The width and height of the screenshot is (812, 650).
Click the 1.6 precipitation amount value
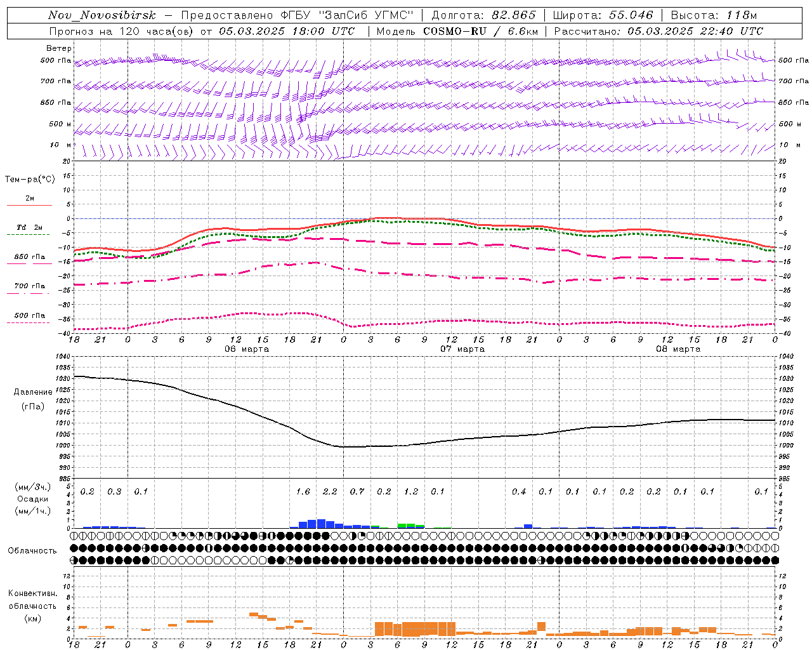303,492
